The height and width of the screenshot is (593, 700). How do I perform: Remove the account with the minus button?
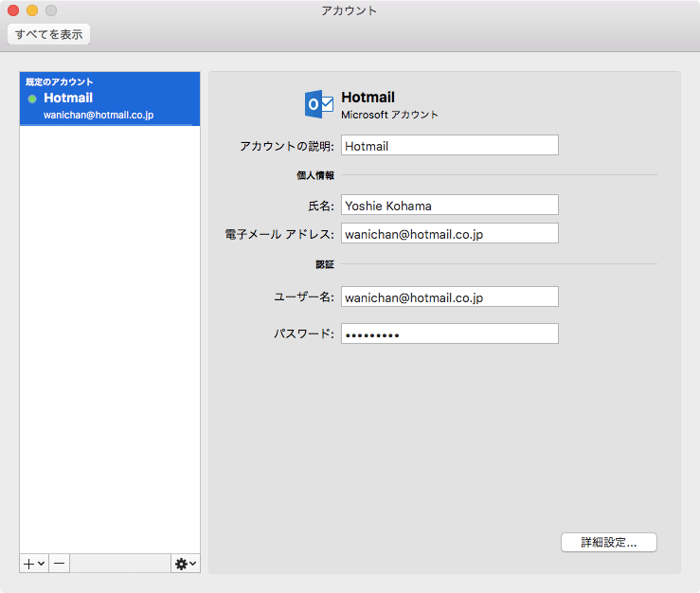tap(60, 563)
